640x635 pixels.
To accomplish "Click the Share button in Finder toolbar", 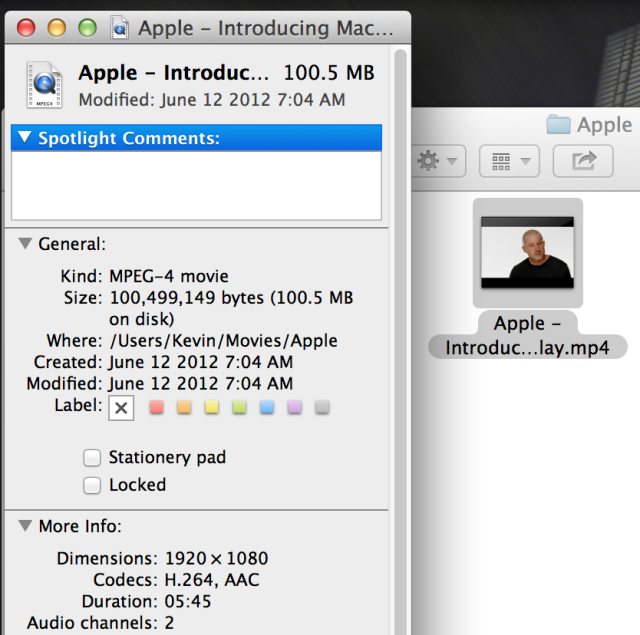I will (583, 161).
